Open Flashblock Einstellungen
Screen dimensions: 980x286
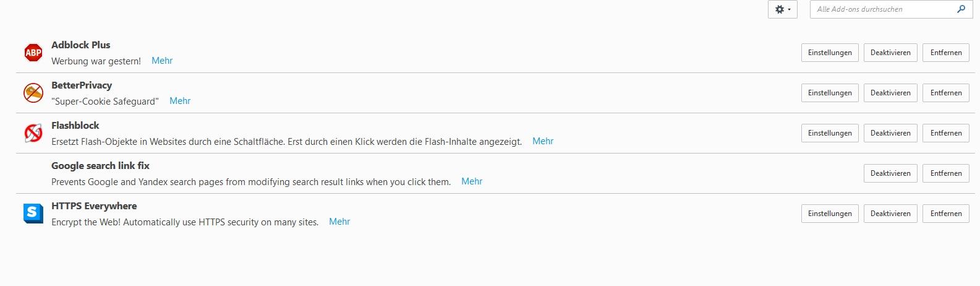830,133
